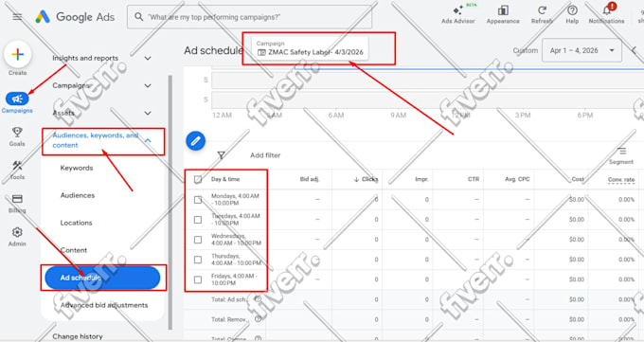Open the ZMAC Safety Label campaign selector

(310, 48)
